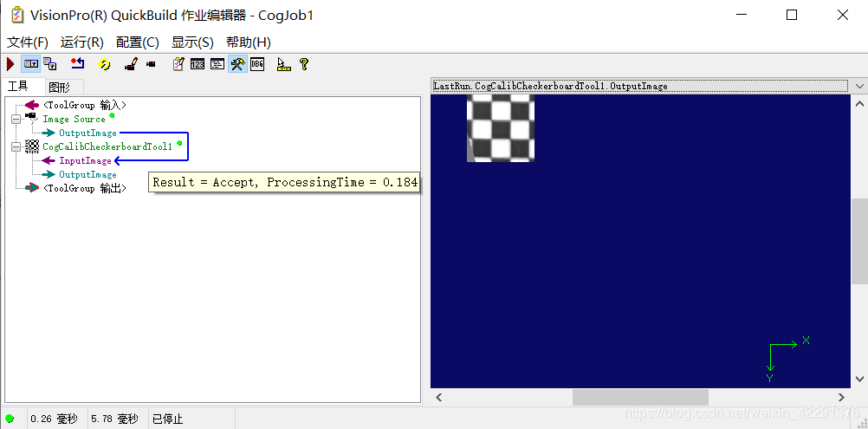Select the Image Source tool
Screen dimensions: 868x429
pyautogui.click(x=74, y=119)
